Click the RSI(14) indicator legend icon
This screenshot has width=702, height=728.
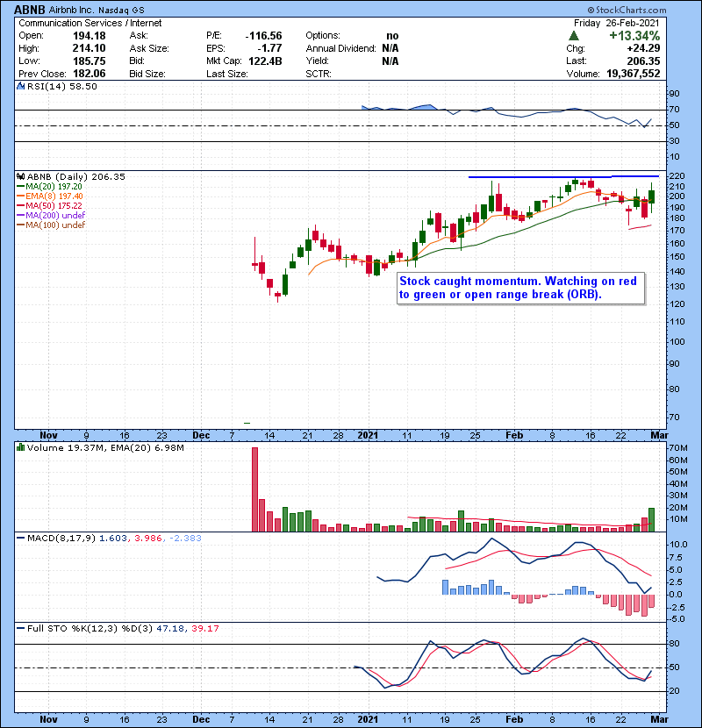click(x=20, y=86)
